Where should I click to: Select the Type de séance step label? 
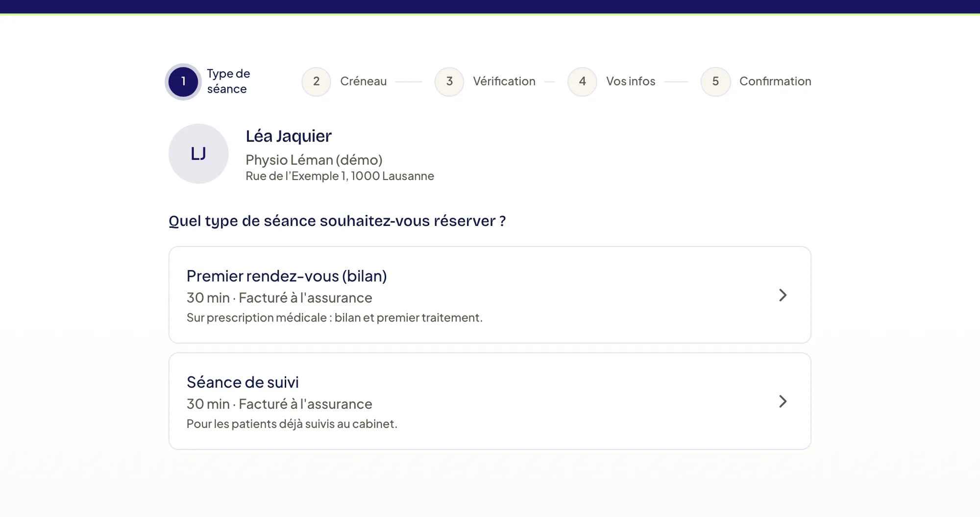click(x=228, y=81)
